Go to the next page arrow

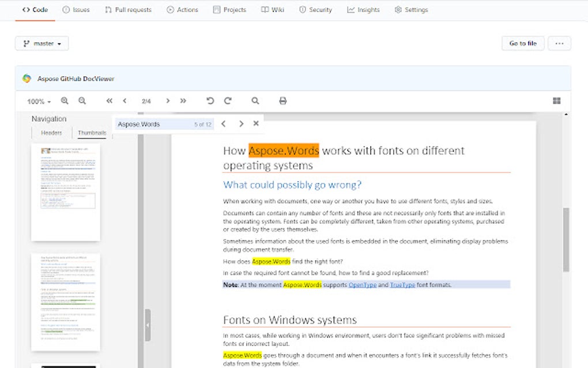167,100
